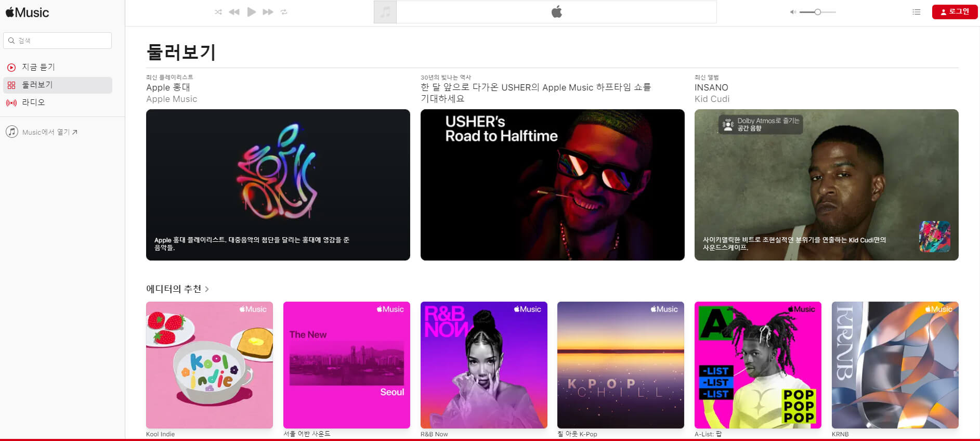The height and width of the screenshot is (441, 980).
Task: Open 라디오 in the sidebar
Action: (58, 103)
